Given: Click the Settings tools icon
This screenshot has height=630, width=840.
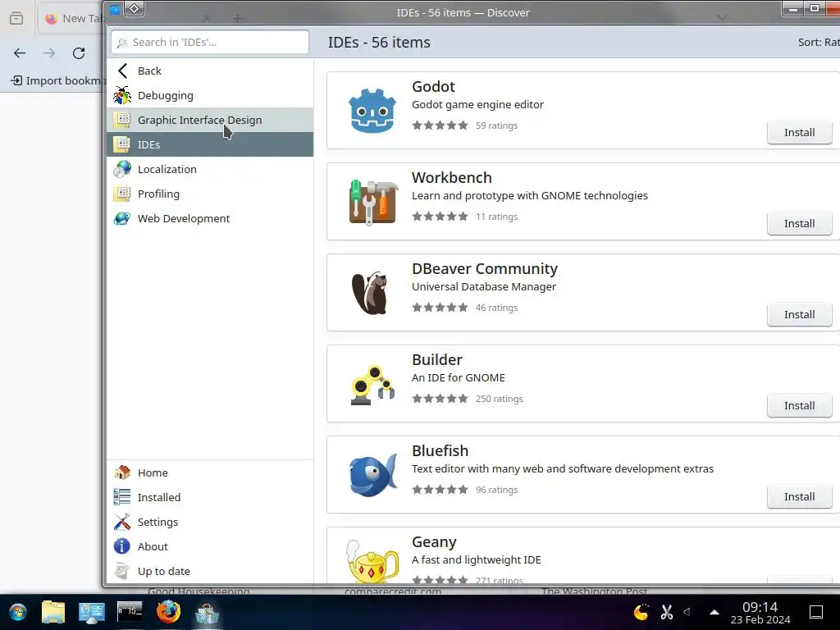Looking at the screenshot, I should (122, 522).
